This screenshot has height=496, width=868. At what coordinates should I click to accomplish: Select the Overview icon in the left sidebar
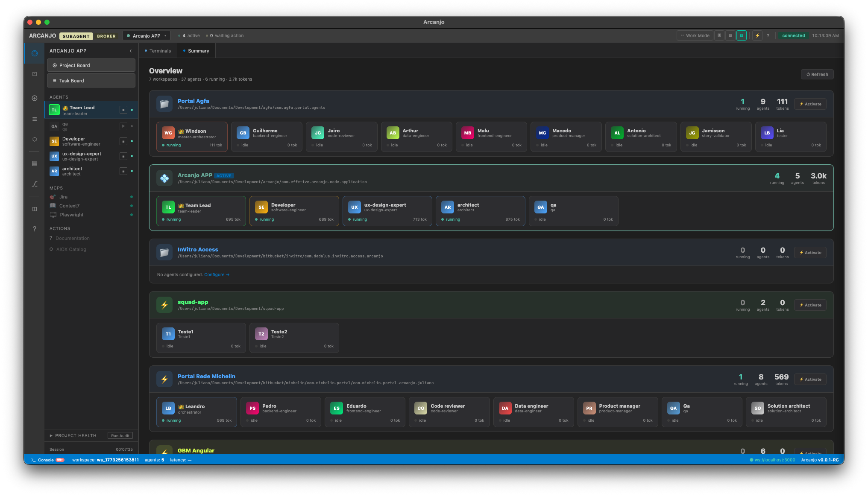tap(34, 53)
